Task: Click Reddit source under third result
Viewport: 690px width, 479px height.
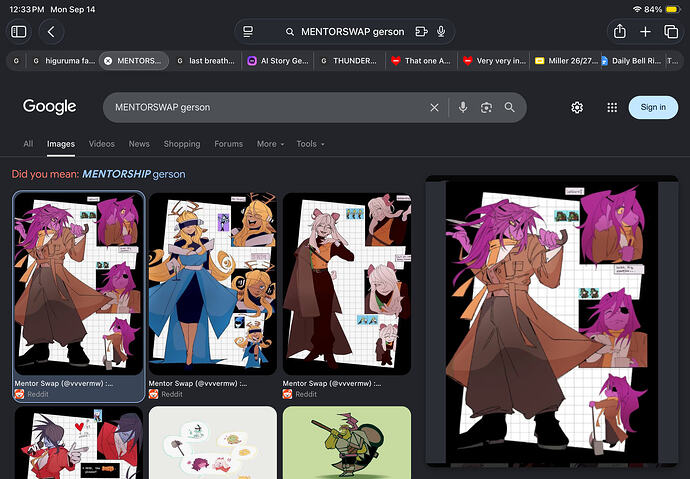Action: [300, 394]
